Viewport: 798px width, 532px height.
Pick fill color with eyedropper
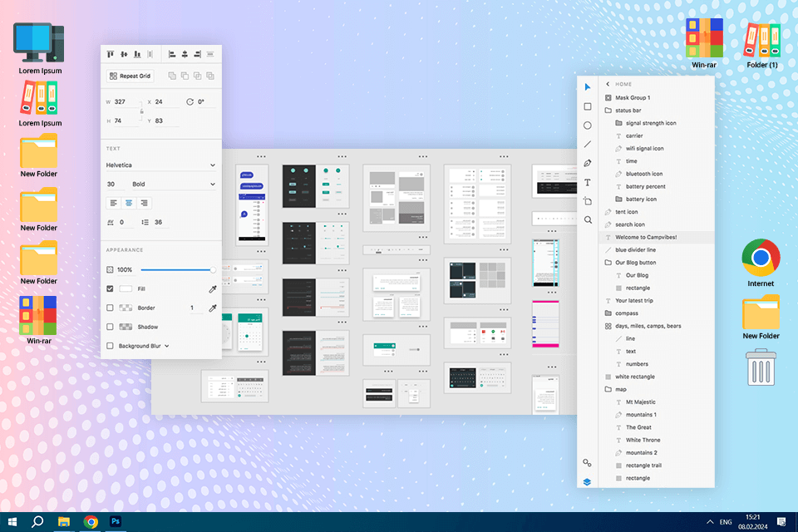pyautogui.click(x=213, y=289)
